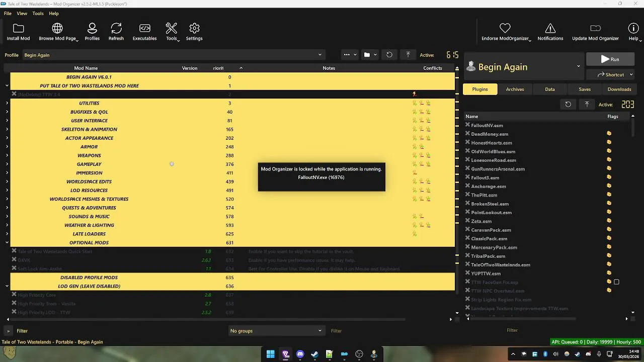Click the Vault Boy icon on the taskbar
The height and width of the screenshot is (362, 644).
click(x=374, y=354)
